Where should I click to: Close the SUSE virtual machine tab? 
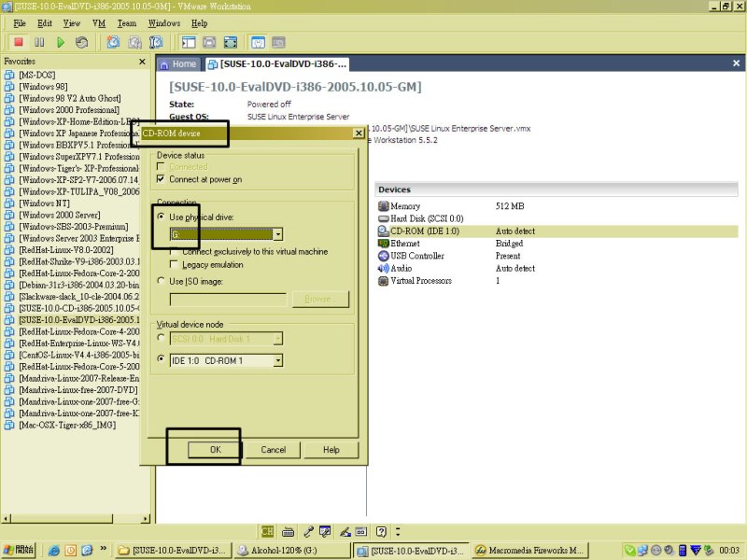pyautogui.click(x=736, y=63)
